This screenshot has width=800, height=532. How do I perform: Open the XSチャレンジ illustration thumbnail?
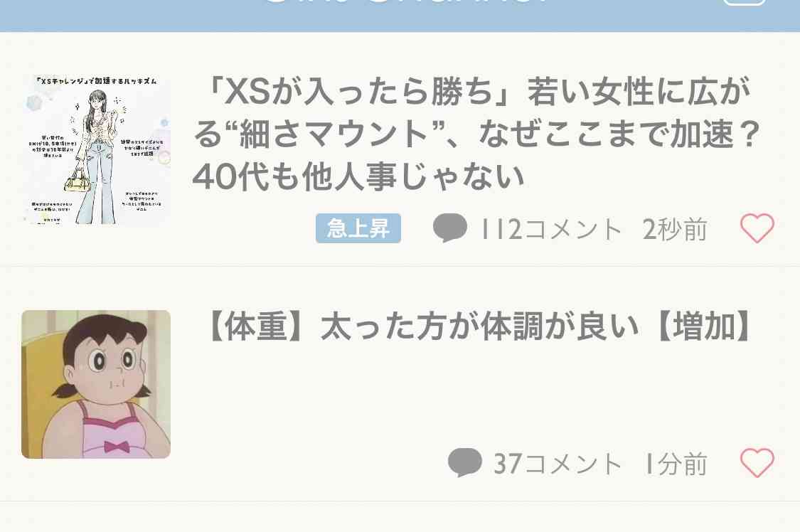point(96,149)
